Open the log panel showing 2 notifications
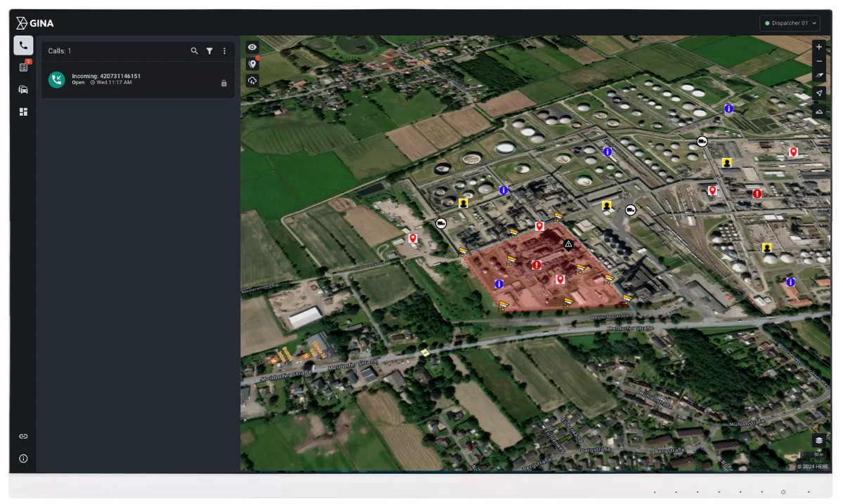Image resolution: width=843 pixels, height=504 pixels. (x=23, y=67)
